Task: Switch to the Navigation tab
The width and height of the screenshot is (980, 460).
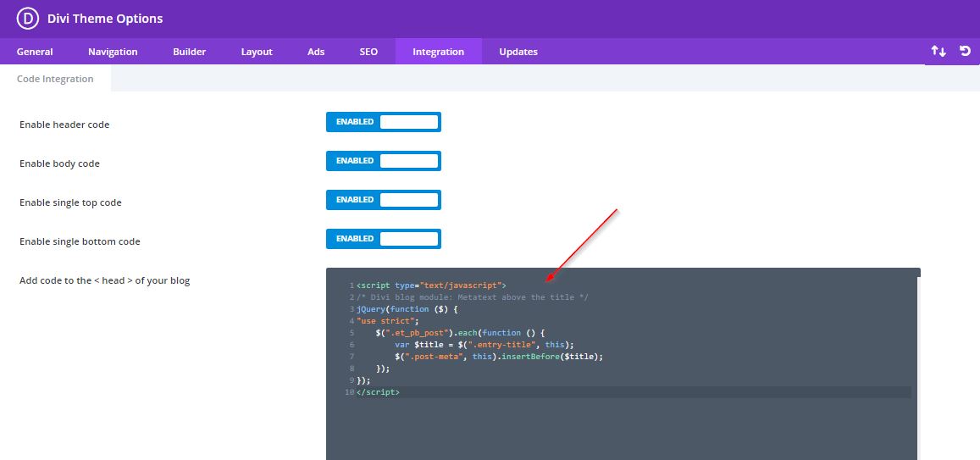Action: coord(113,51)
